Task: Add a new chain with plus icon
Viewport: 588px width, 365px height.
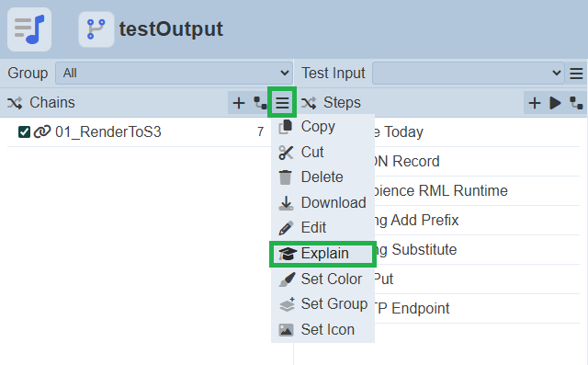Action: coord(239,102)
